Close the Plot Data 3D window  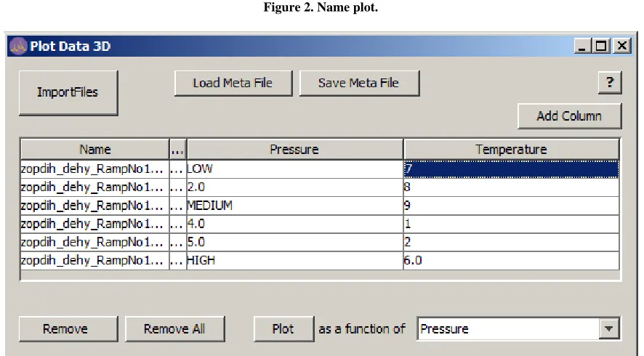[x=622, y=46]
